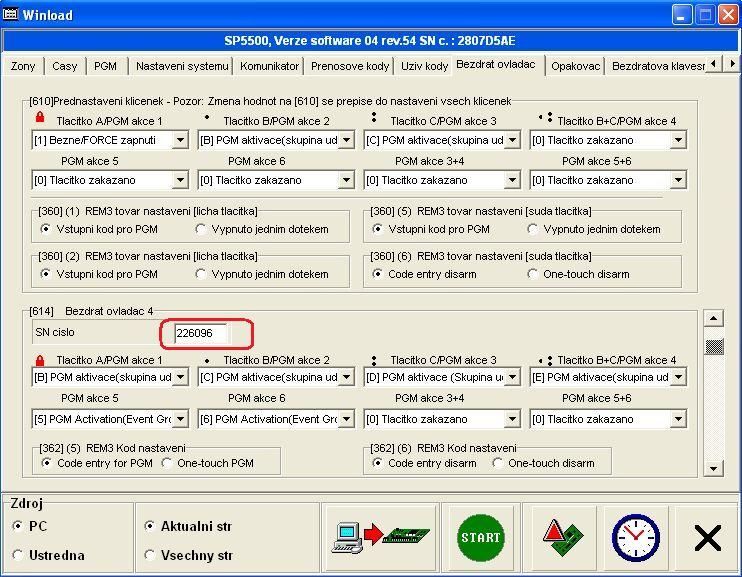Expand [E] PGM aktivace dropdown
This screenshot has height=577, width=742.
point(678,378)
